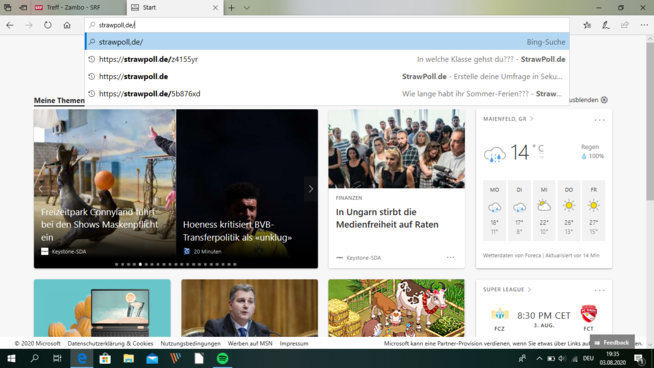Advance news carousel with right arrow

pos(311,189)
